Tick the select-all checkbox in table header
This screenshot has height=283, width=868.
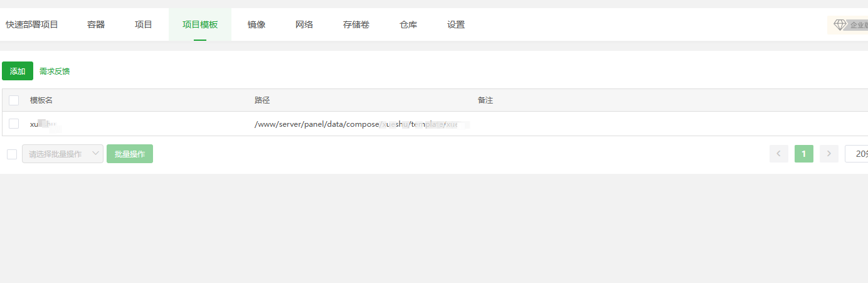tap(14, 100)
